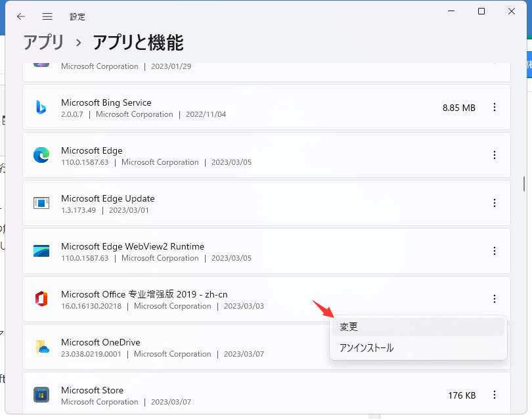The width and height of the screenshot is (532, 419).
Task: Open the three-dot menu for Microsoft Edge Update
Action: (x=495, y=204)
